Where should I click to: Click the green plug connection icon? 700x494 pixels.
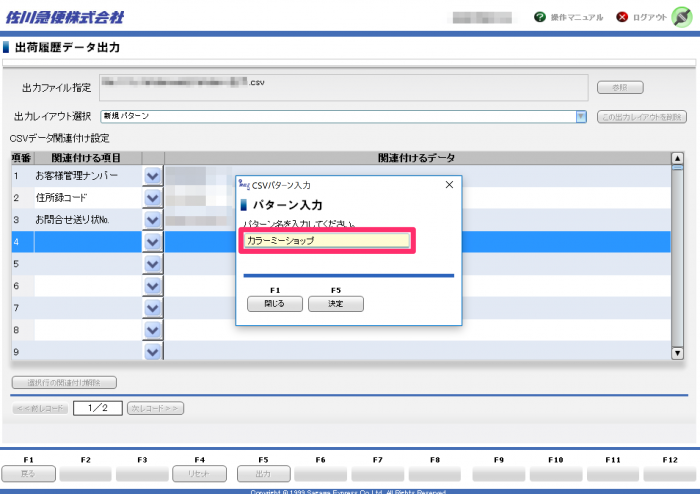682,17
